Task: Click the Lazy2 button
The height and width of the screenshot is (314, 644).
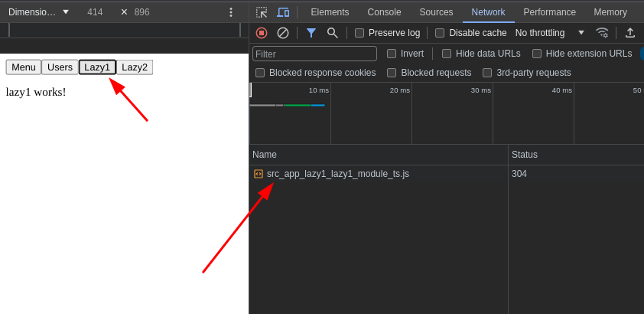Action: point(135,67)
